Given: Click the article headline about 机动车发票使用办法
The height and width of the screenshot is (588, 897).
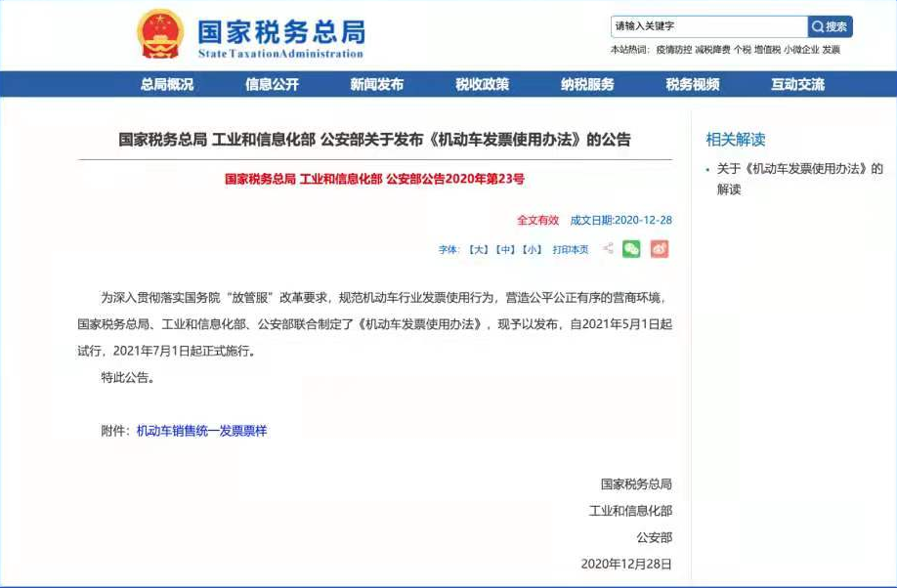Looking at the screenshot, I should point(374,140).
